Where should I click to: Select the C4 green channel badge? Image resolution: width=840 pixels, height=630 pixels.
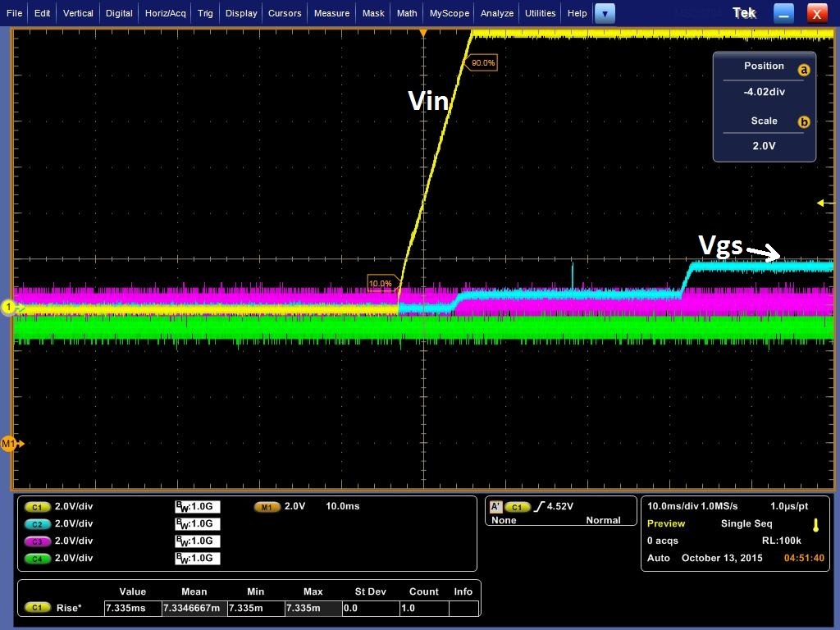pos(37,559)
